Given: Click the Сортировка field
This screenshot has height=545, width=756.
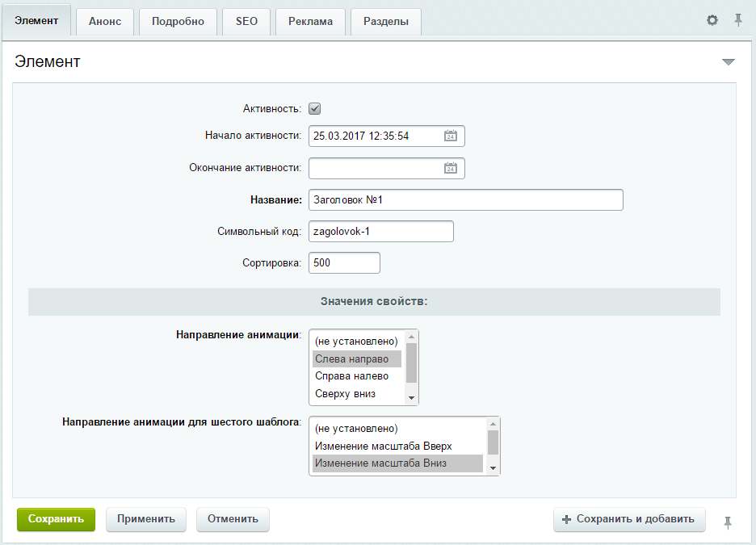Looking at the screenshot, I should tap(344, 262).
